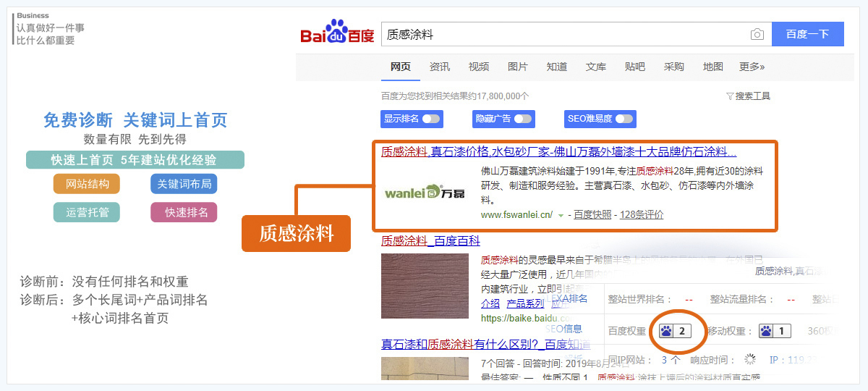This screenshot has height=391, width=868.
Task: Toggle the SEO难易度 switch
Action: click(624, 119)
